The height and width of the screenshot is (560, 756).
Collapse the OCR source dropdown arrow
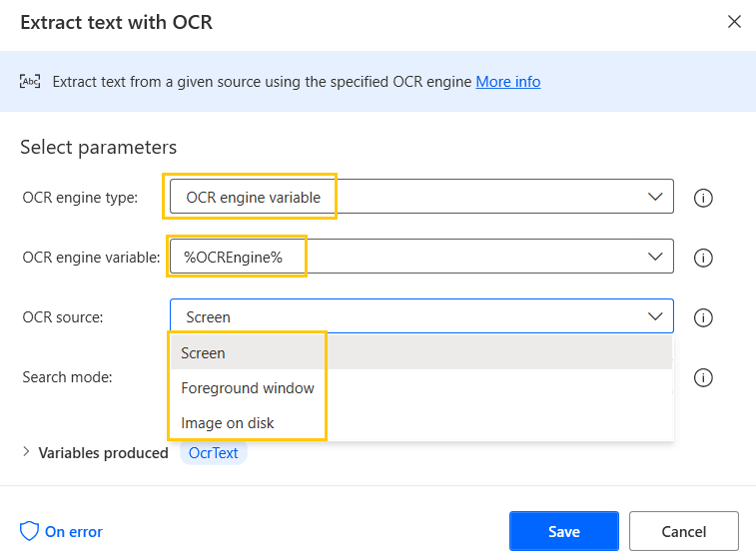click(x=655, y=316)
